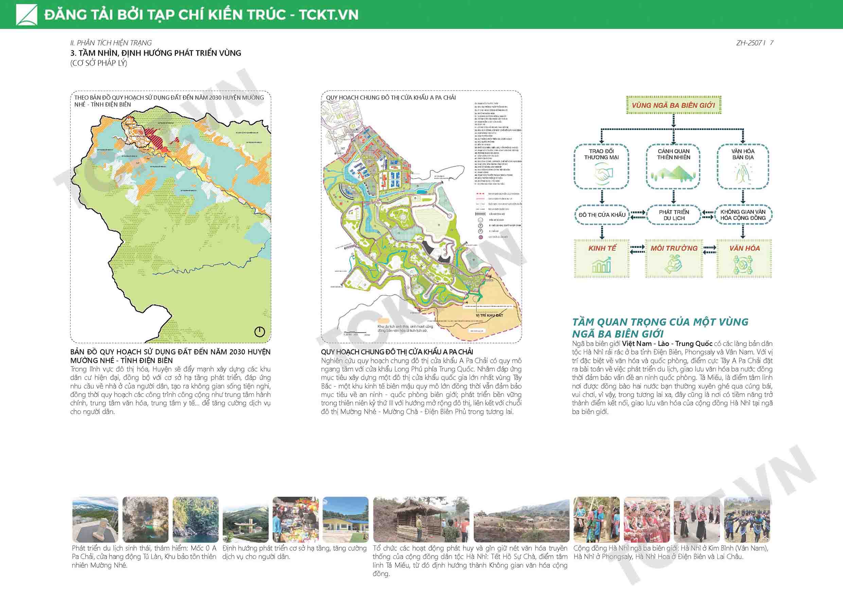This screenshot has width=843, height=616.
Task: Click the Vị trí khu đất label on map
Action: [489, 315]
